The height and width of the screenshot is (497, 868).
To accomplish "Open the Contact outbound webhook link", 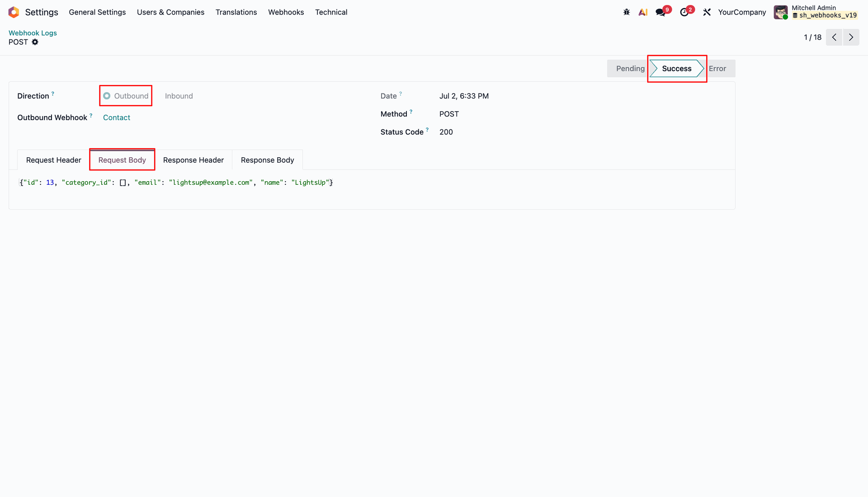I will pyautogui.click(x=117, y=117).
